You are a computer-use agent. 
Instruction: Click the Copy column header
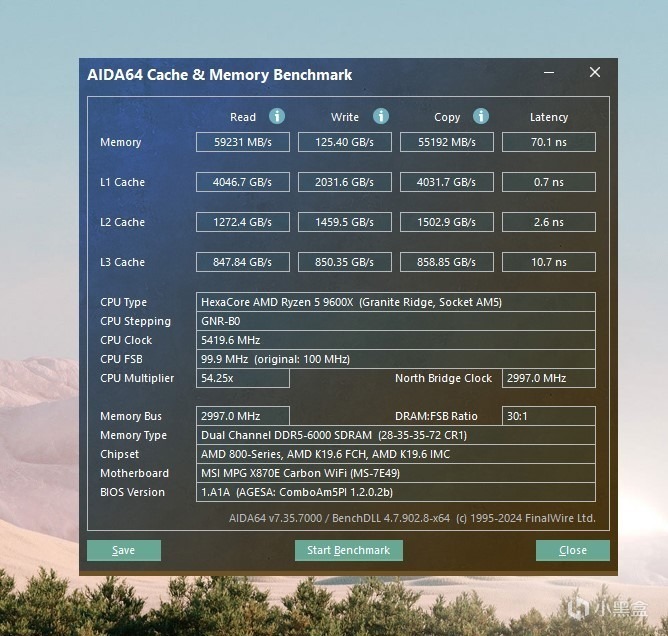(447, 118)
